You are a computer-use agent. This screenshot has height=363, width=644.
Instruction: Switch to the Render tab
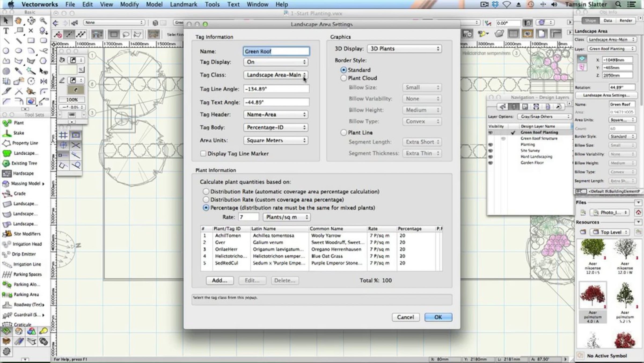pos(626,21)
